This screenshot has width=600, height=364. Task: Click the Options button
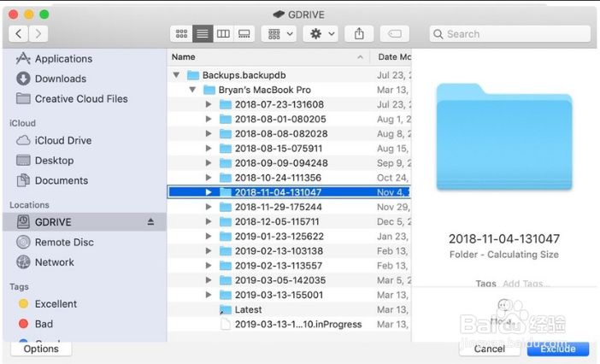pyautogui.click(x=41, y=349)
